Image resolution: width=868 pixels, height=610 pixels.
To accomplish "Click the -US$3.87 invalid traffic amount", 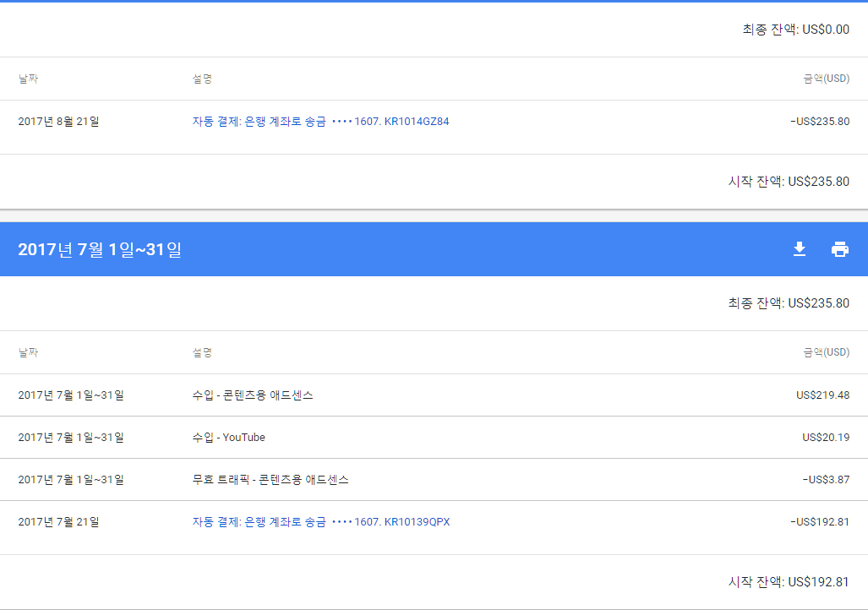I will (x=826, y=480).
